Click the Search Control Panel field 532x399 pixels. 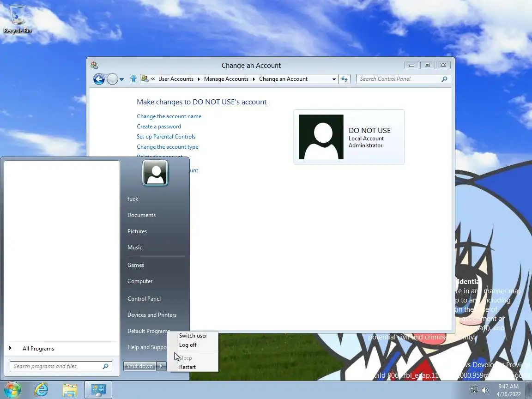click(404, 79)
